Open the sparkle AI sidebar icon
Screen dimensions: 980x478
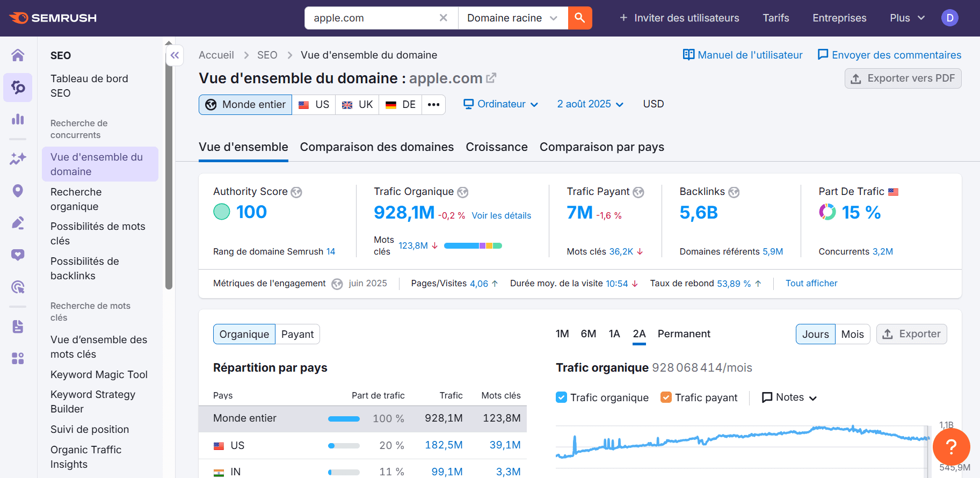[x=18, y=159]
